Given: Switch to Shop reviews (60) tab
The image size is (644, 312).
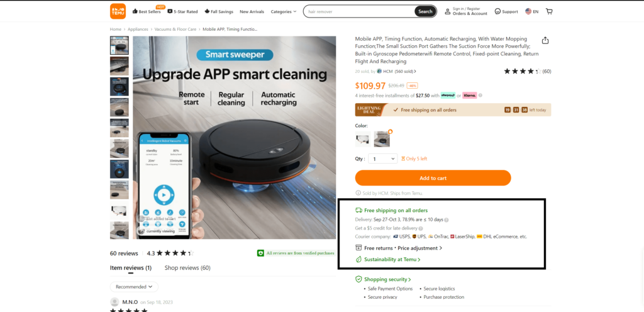Looking at the screenshot, I should pyautogui.click(x=187, y=268).
